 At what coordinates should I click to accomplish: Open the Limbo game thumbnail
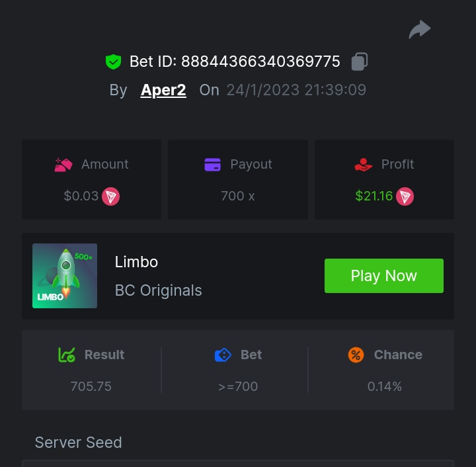tap(65, 276)
